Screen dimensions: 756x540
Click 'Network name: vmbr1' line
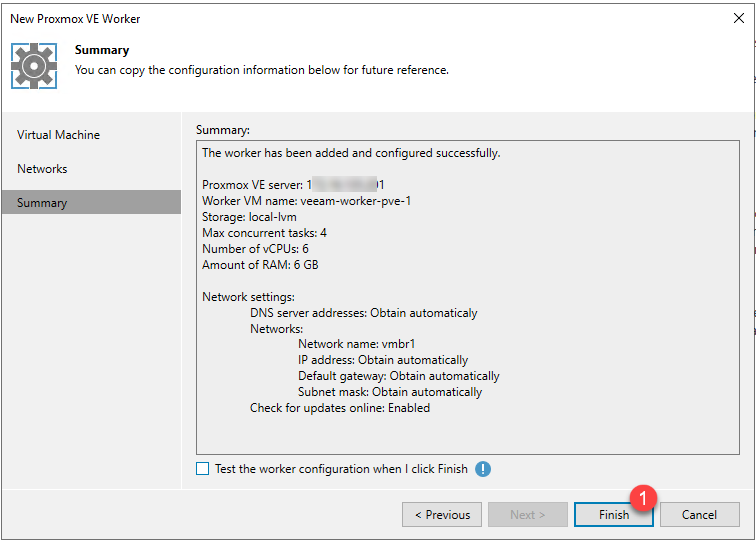pos(357,344)
